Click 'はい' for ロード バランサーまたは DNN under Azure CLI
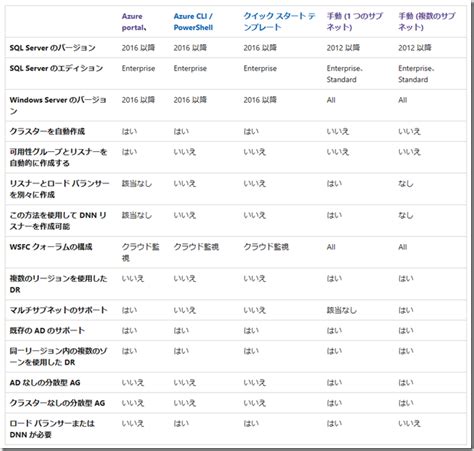This screenshot has width=474, height=451. coord(181,423)
